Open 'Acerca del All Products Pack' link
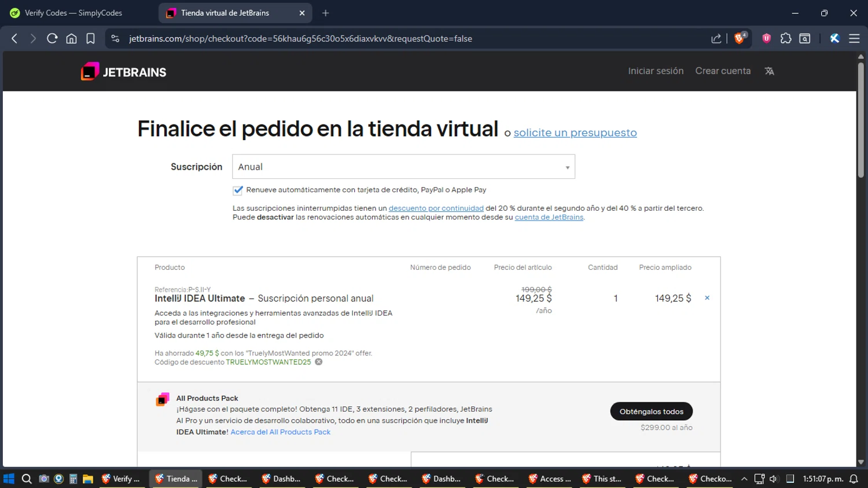868x488 pixels. [x=280, y=432]
